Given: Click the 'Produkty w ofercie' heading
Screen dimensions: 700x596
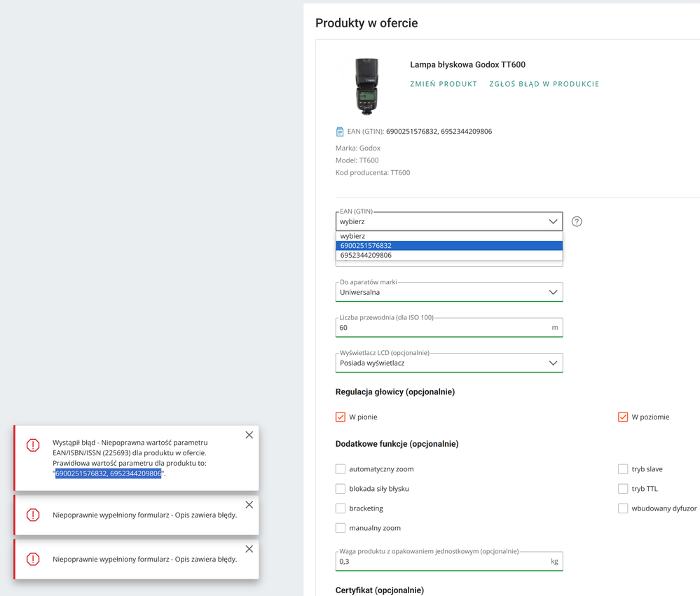Looking at the screenshot, I should (366, 23).
